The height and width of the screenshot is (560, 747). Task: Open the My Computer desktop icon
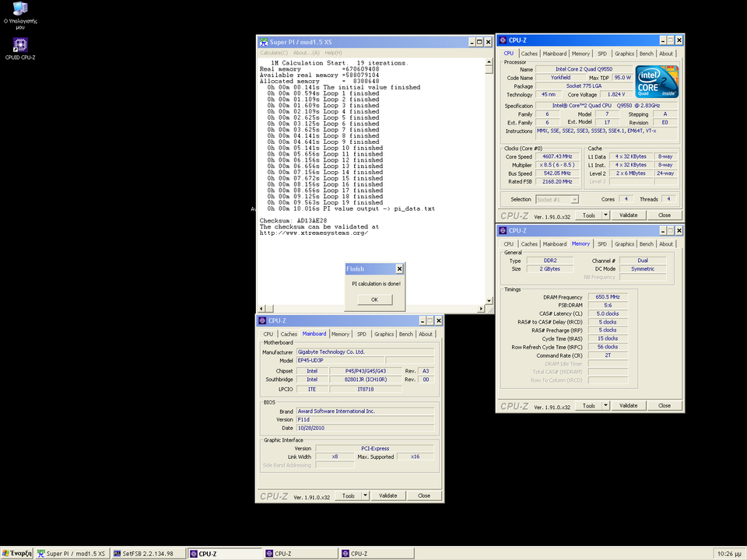(x=20, y=16)
